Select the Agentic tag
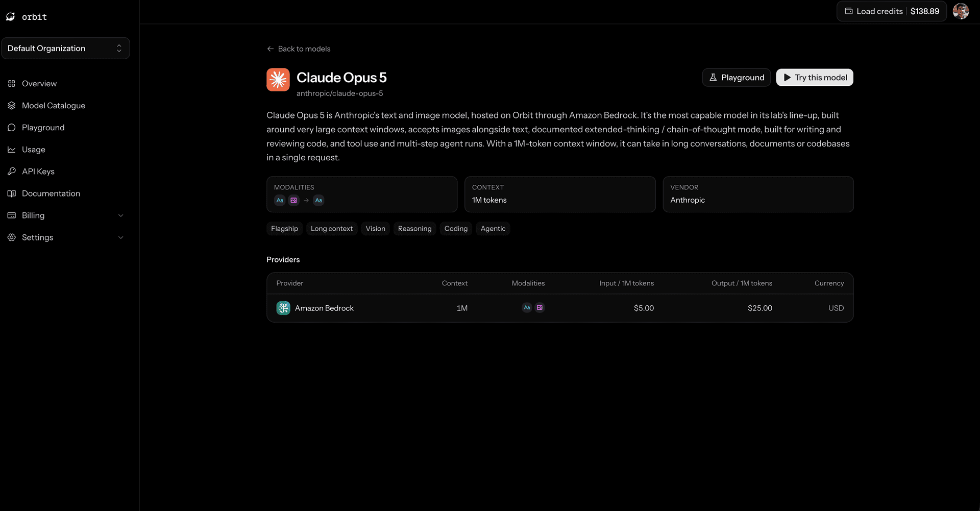 click(x=493, y=229)
